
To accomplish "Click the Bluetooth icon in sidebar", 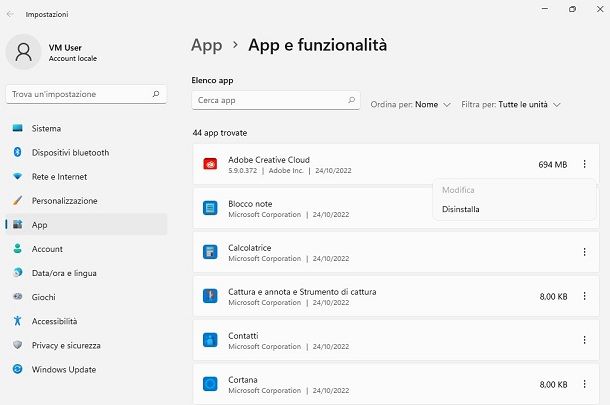I will (18, 152).
